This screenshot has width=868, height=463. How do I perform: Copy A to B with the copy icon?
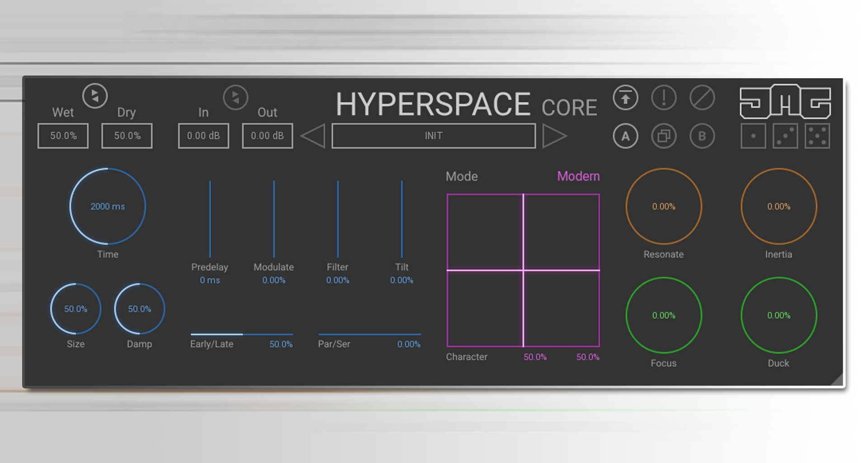pos(664,136)
